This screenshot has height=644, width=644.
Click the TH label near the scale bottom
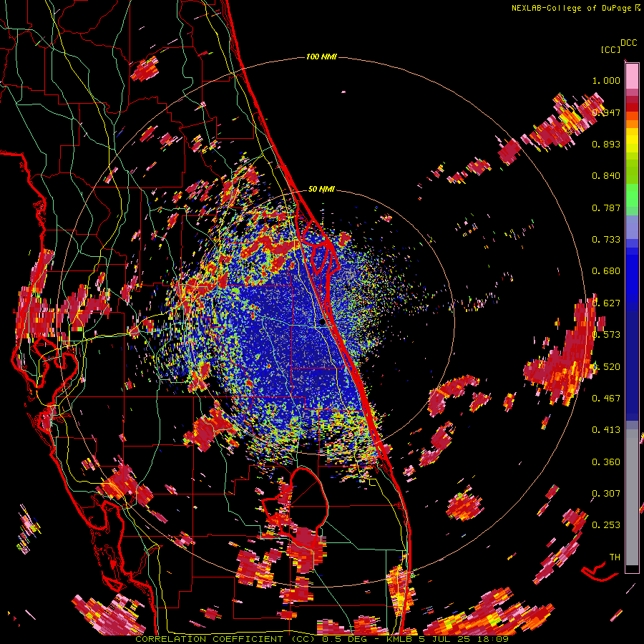(x=615, y=557)
